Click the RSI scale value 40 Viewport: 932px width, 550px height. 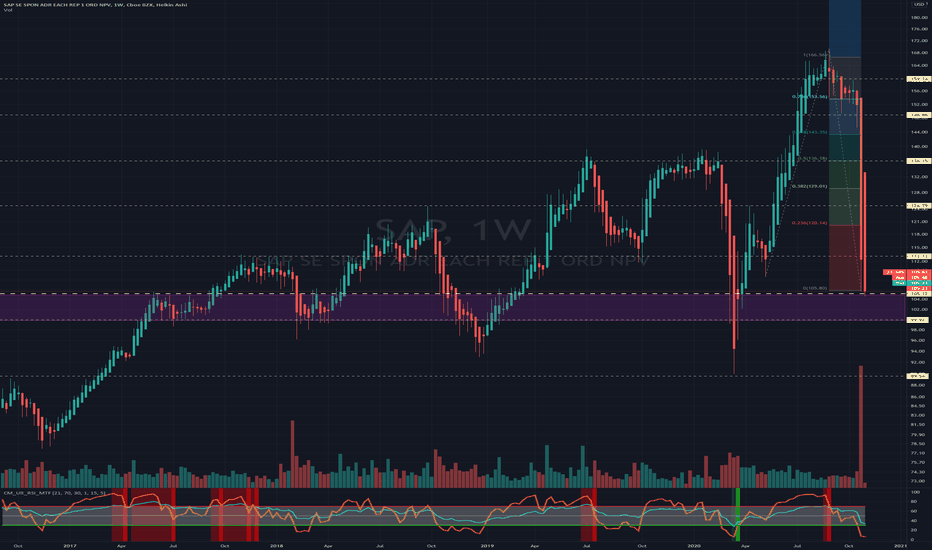(914, 520)
